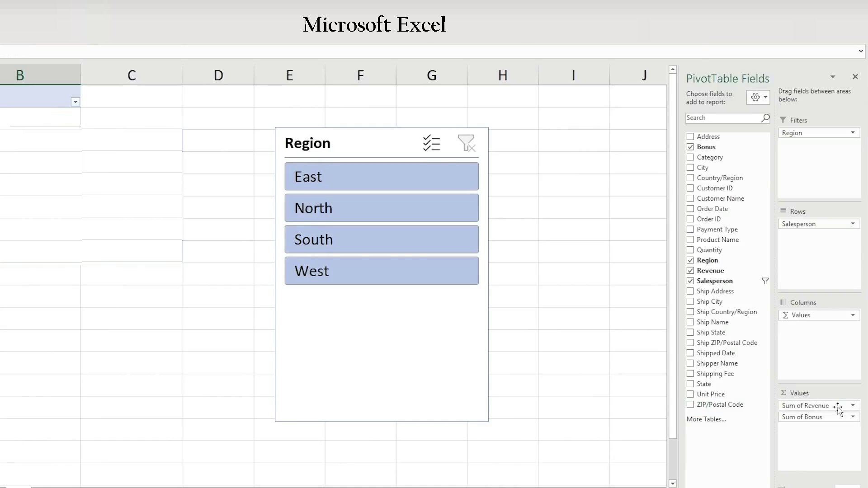Check the Payment Type field
Image resolution: width=868 pixels, height=488 pixels.
(x=690, y=230)
